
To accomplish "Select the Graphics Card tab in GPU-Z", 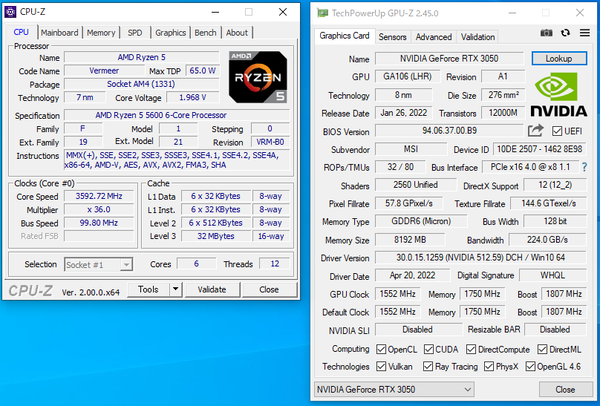I will pyautogui.click(x=344, y=36).
